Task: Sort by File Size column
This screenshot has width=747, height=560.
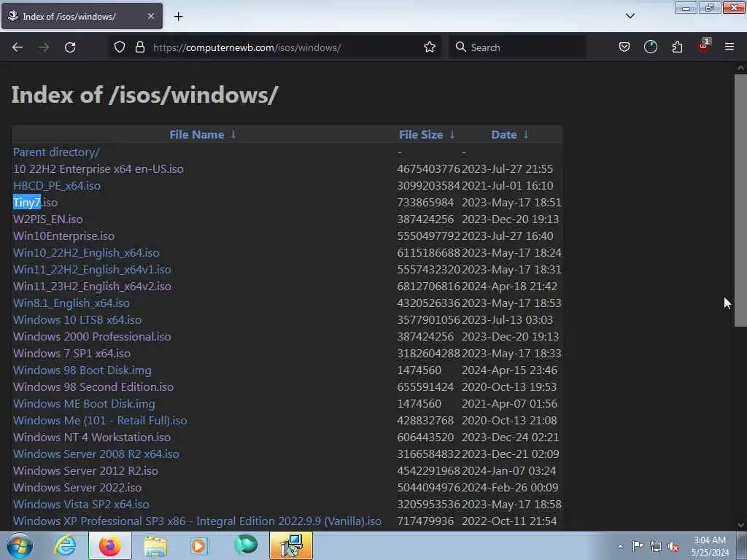Action: click(x=421, y=135)
